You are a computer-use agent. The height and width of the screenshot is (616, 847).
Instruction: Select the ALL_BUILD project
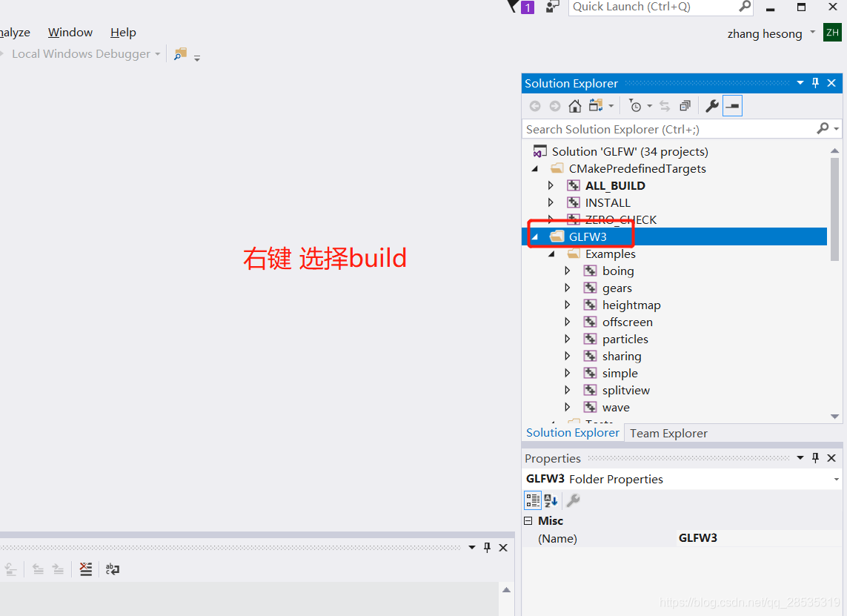click(x=615, y=185)
